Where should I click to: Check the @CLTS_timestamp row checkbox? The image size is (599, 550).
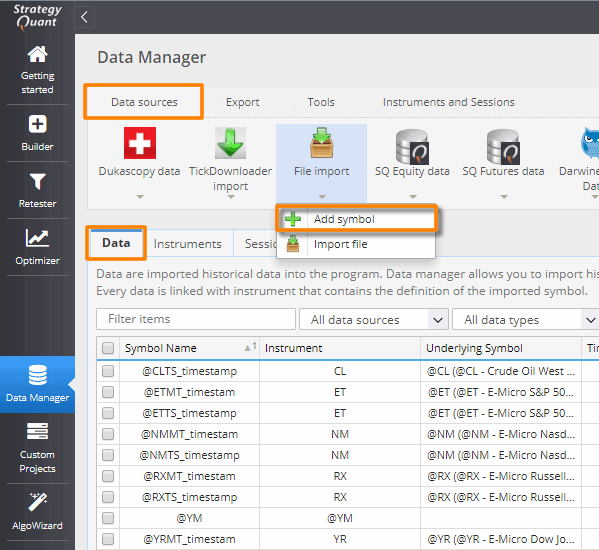[x=108, y=371]
